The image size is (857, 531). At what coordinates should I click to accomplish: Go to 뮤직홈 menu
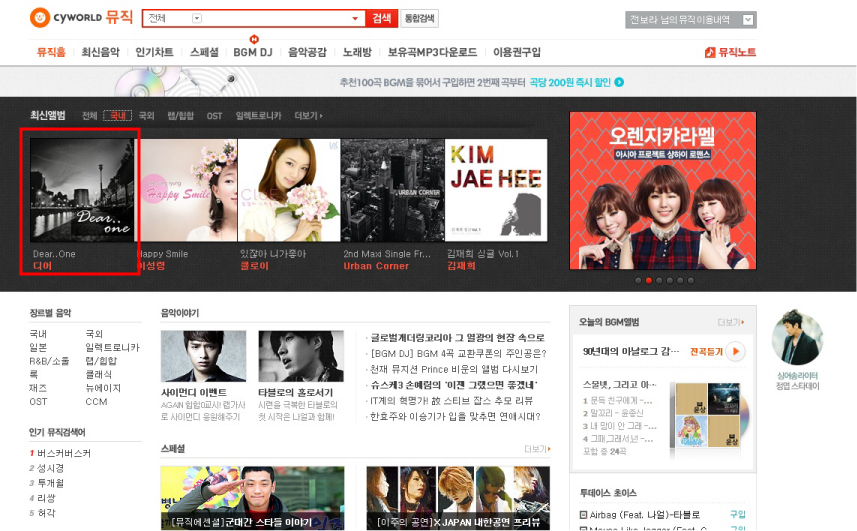(51, 52)
